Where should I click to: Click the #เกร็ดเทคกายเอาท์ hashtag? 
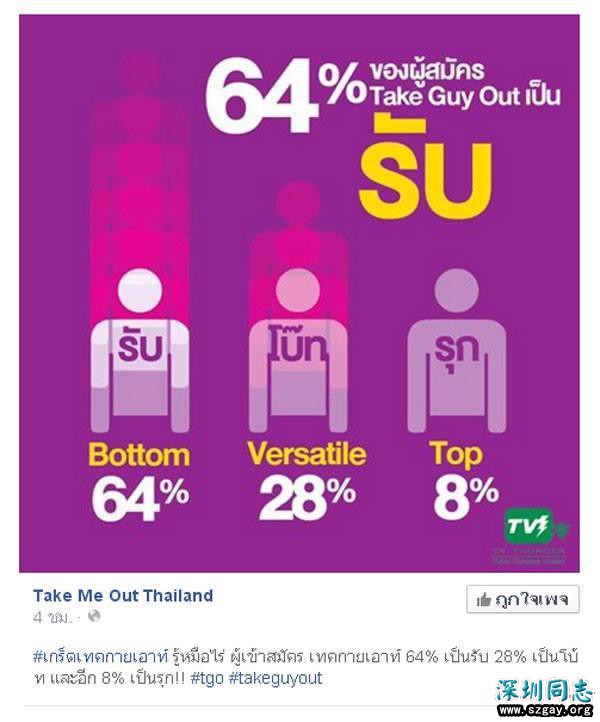(x=101, y=657)
